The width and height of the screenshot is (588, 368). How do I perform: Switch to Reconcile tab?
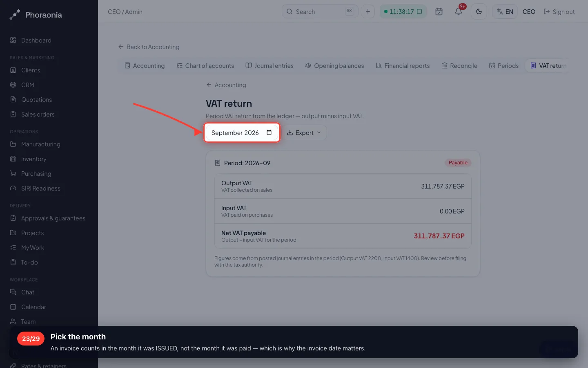(459, 66)
